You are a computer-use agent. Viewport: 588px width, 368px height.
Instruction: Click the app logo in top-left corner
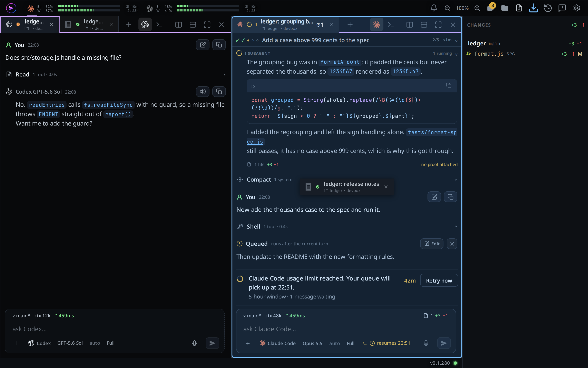(x=11, y=8)
